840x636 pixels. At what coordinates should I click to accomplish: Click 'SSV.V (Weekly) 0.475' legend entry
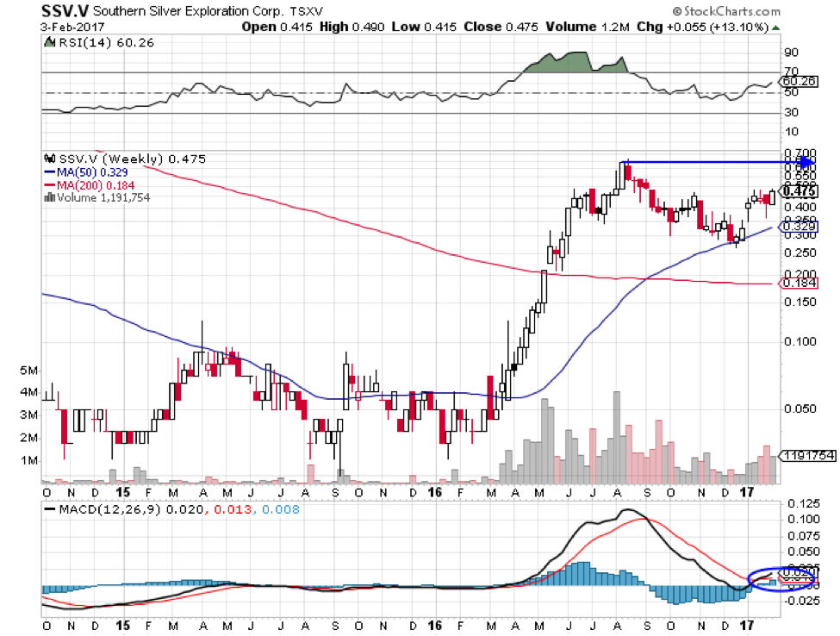[132, 159]
